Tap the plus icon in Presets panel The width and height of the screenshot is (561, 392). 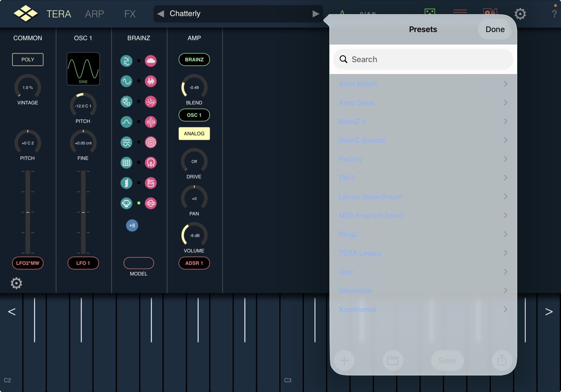(344, 360)
